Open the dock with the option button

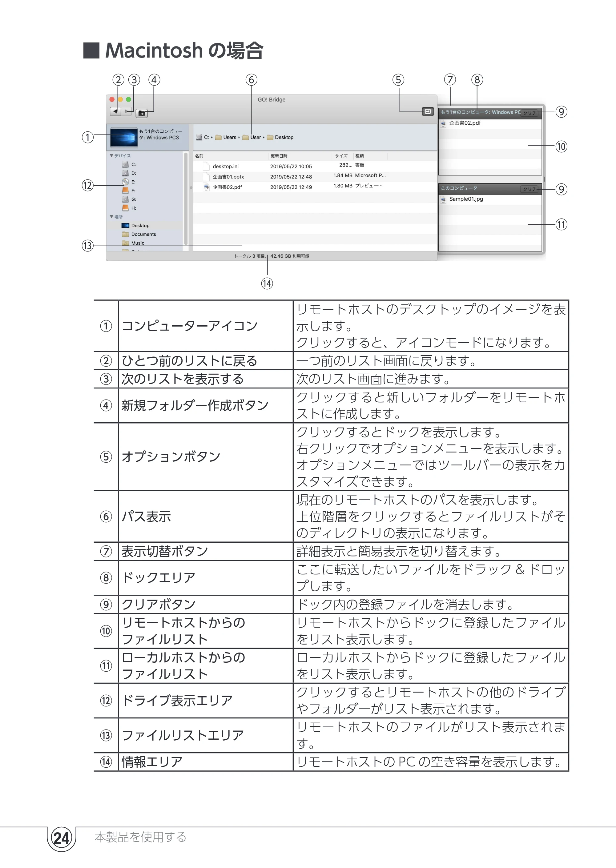coord(428,111)
